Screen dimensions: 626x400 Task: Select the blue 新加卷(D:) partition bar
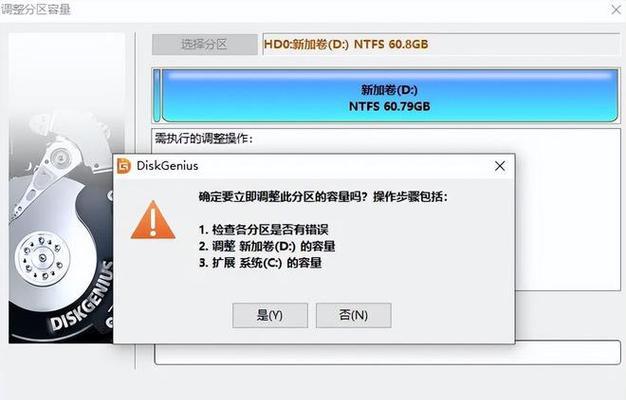click(390, 95)
